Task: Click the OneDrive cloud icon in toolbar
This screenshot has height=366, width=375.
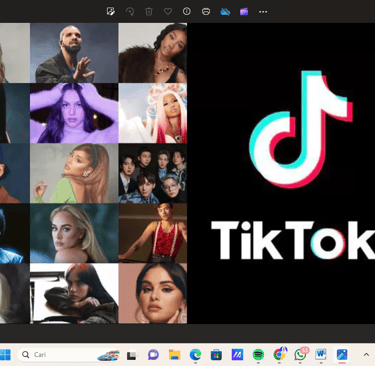Action: (225, 12)
